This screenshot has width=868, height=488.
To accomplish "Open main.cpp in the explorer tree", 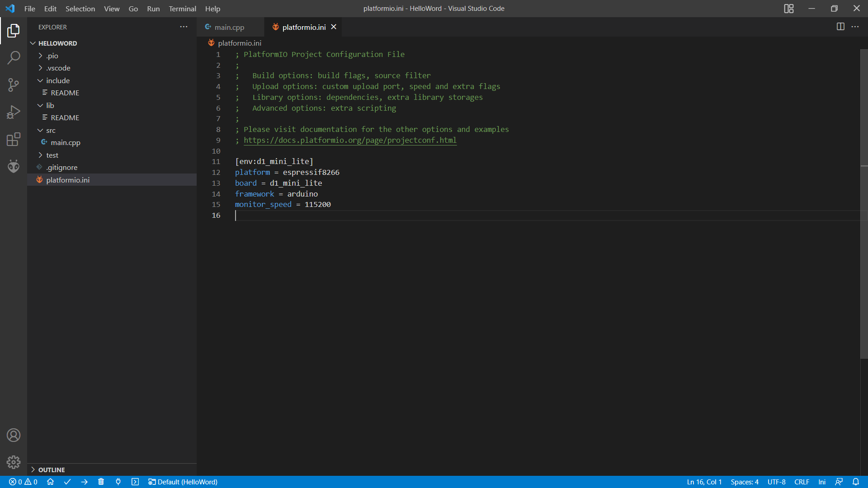I will [x=112, y=142].
